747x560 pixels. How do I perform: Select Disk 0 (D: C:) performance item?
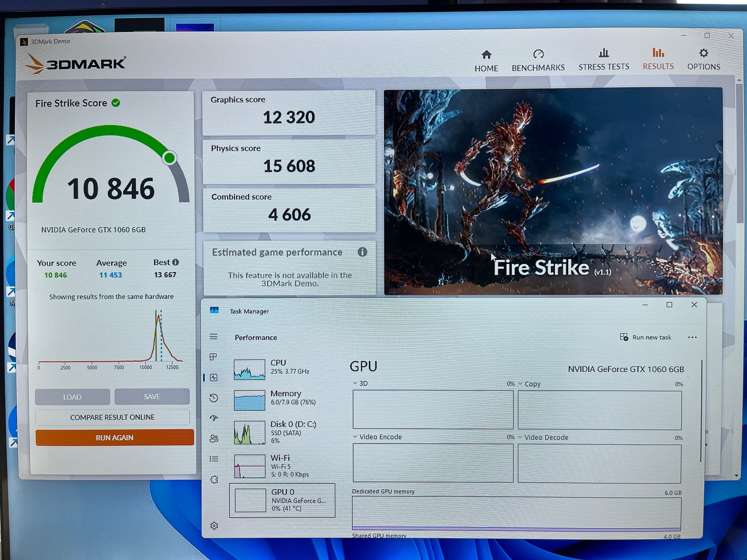pyautogui.click(x=283, y=432)
